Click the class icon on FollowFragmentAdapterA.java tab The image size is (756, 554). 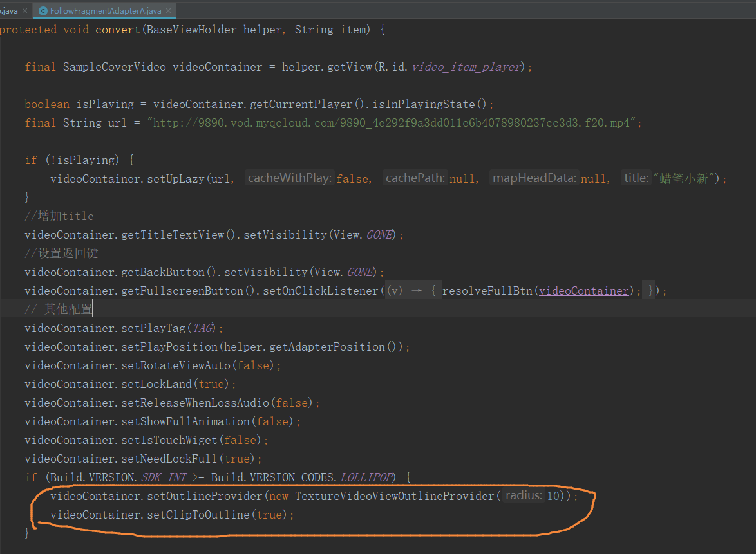[x=43, y=10]
